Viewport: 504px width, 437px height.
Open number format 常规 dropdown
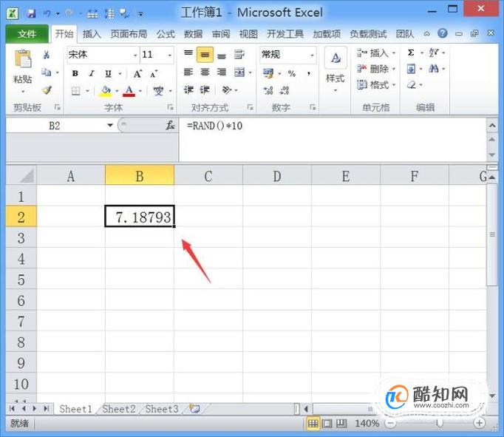pyautogui.click(x=312, y=55)
